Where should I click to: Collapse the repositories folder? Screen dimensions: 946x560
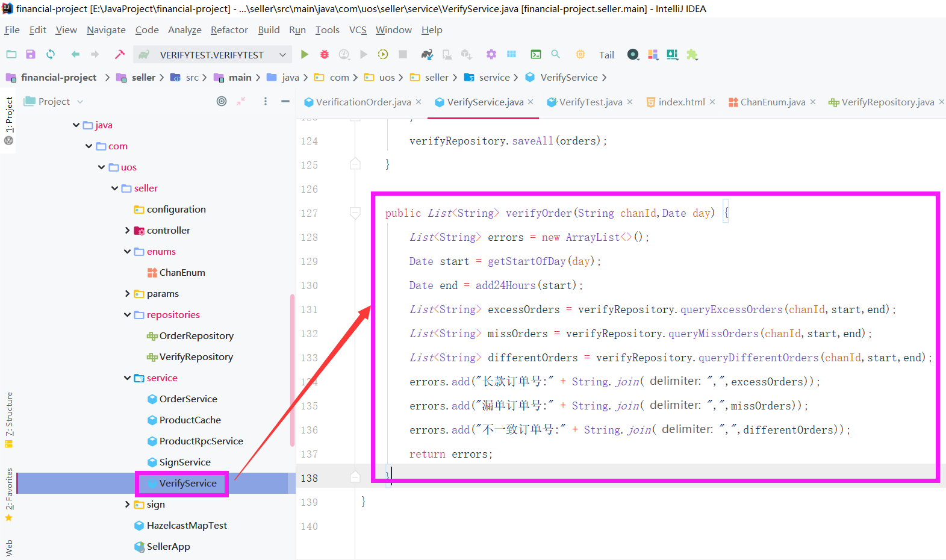[x=127, y=315]
